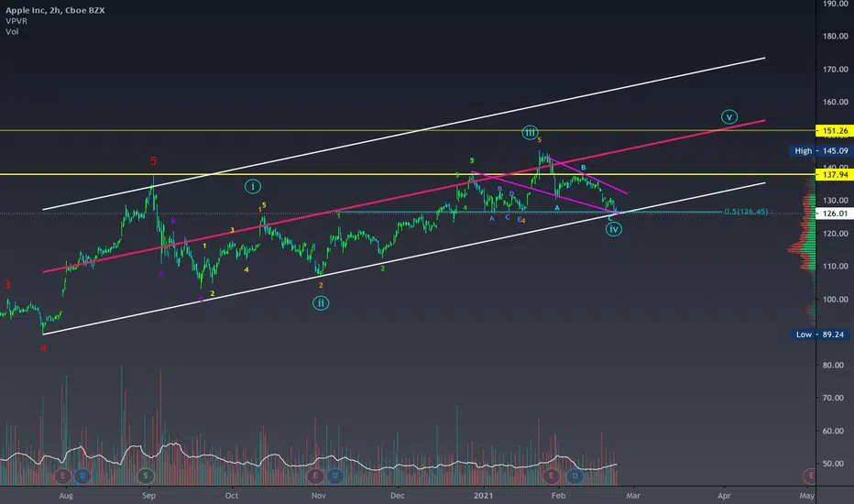Click the blue D dividend marker near August

[82, 476]
